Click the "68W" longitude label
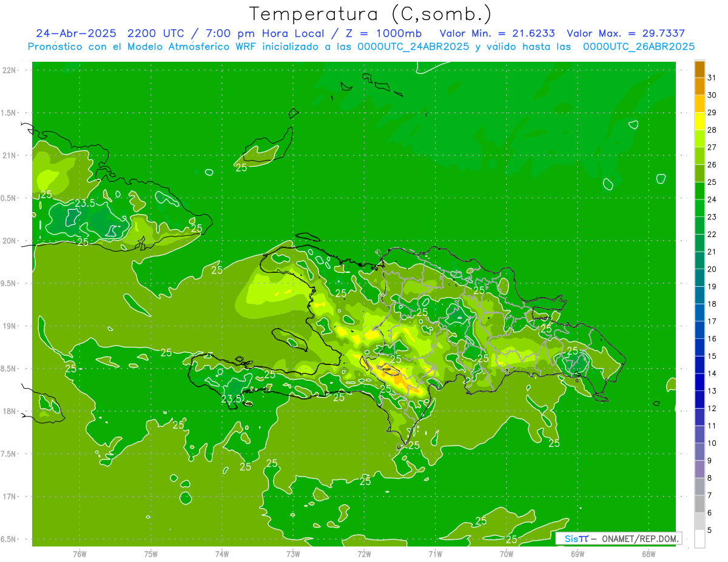Screen dimensions: 728x562 pyautogui.click(x=648, y=554)
